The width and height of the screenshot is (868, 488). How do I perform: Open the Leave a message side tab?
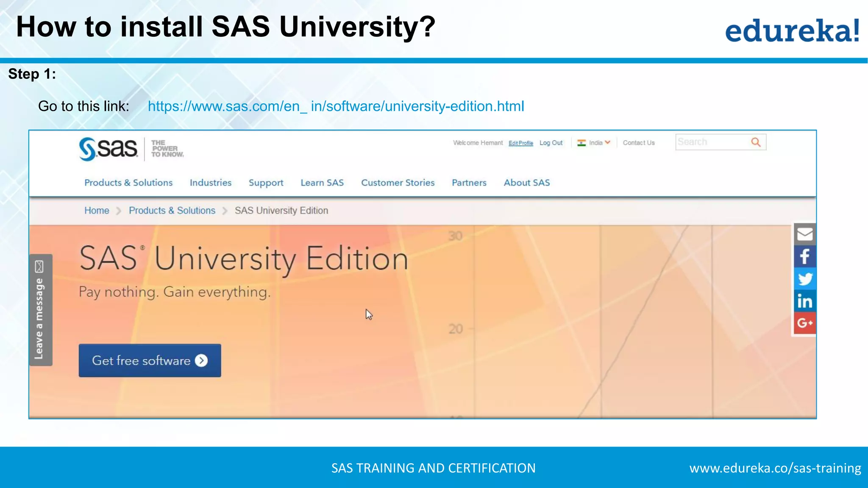click(41, 310)
